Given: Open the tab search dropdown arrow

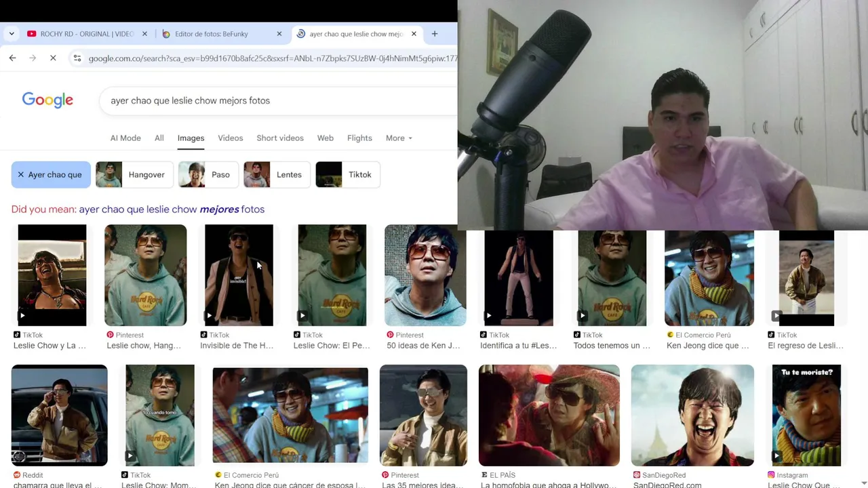Looking at the screenshot, I should pos(12,34).
